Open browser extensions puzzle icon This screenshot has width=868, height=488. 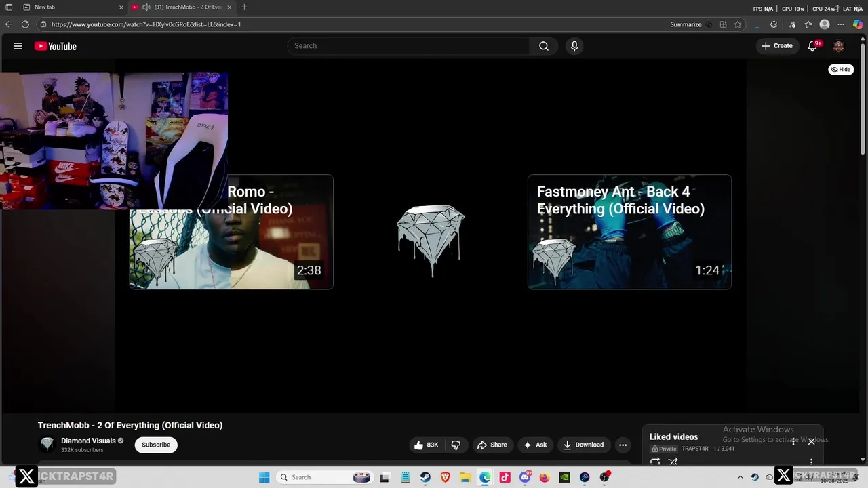coord(774,24)
